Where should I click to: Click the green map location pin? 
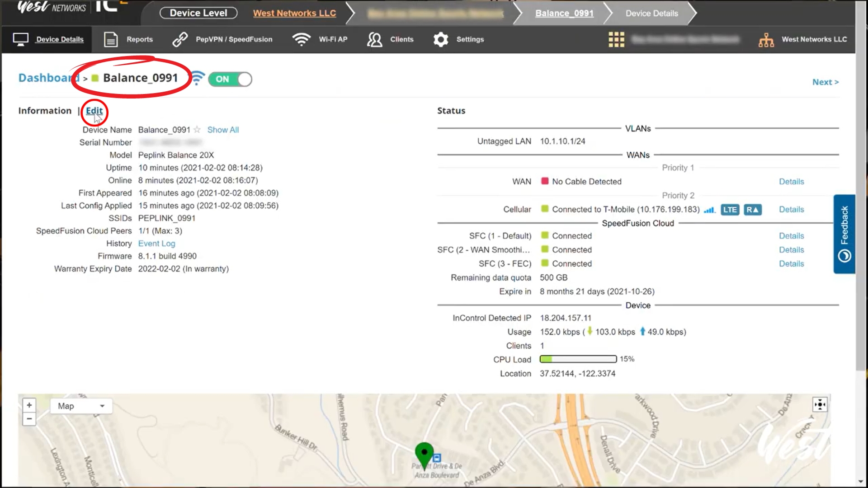pos(424,453)
